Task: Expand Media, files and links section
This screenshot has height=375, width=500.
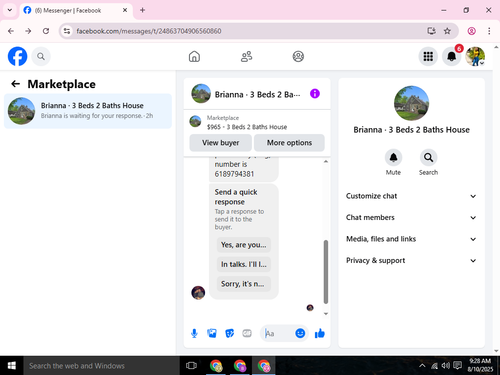Action: [x=411, y=239]
